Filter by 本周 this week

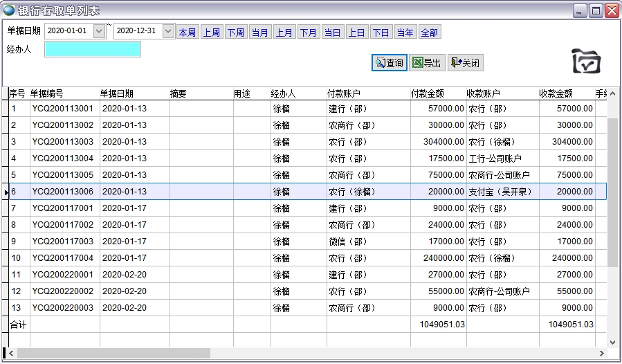point(187,33)
